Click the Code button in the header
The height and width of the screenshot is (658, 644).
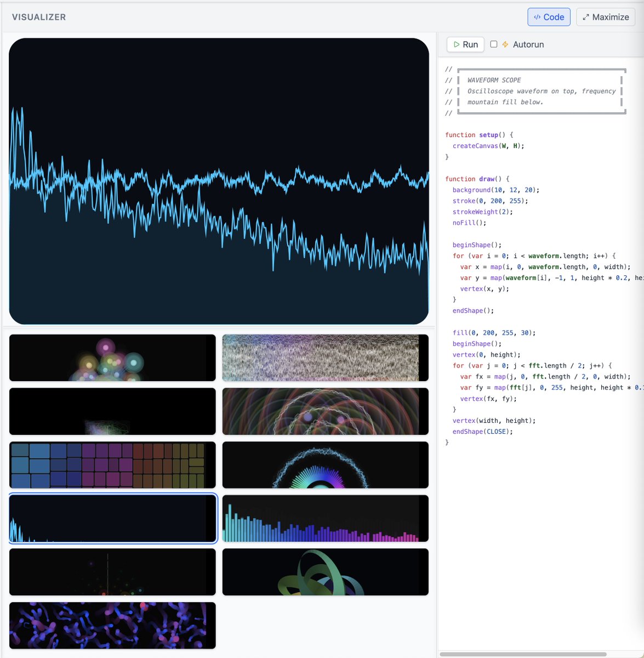click(549, 17)
